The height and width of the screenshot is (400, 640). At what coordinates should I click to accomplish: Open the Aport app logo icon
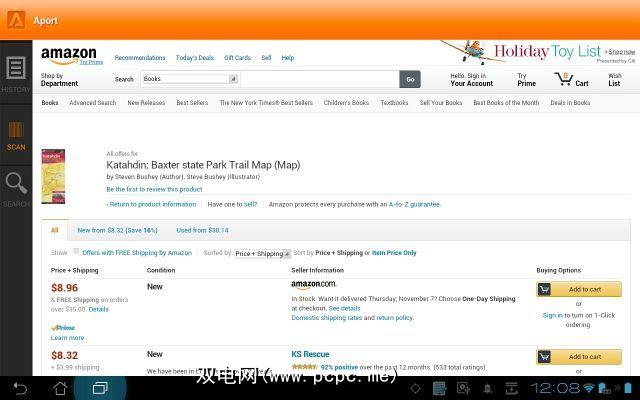tap(16, 20)
